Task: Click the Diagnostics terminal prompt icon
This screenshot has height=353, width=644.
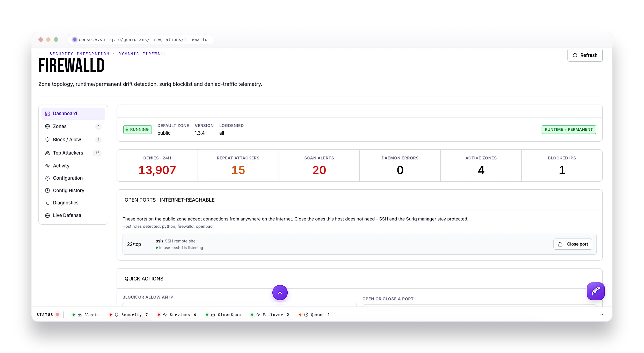Action: coord(47,203)
